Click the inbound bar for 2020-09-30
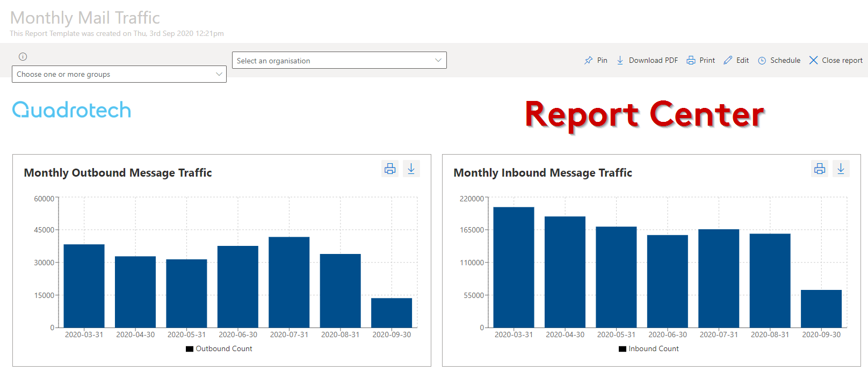 click(x=821, y=309)
